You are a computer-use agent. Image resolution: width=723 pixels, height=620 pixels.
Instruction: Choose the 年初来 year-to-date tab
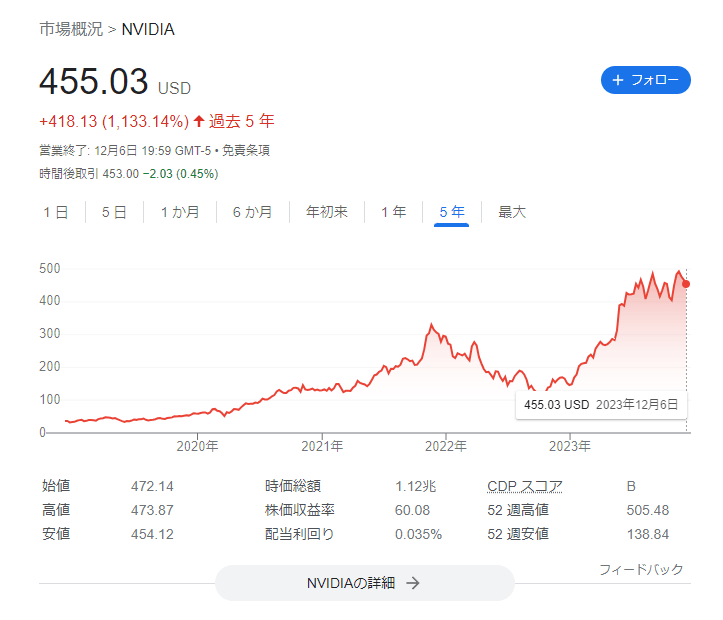click(x=327, y=212)
